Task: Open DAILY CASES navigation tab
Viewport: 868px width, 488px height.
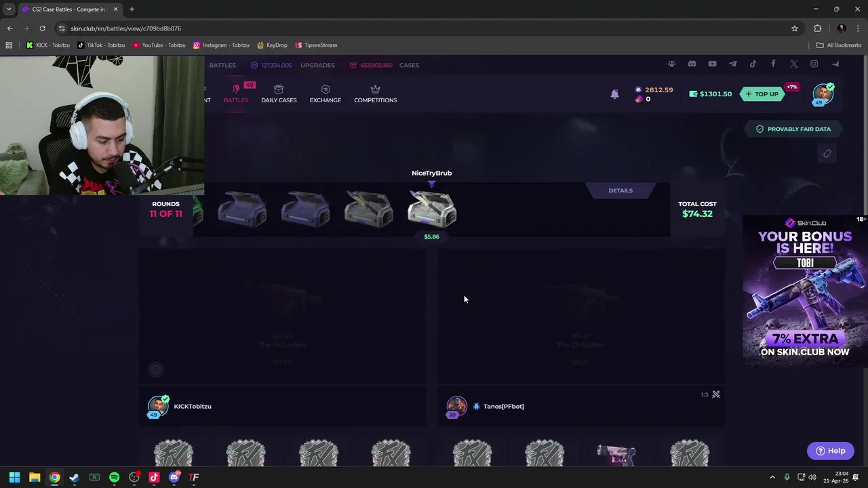Action: tap(279, 94)
